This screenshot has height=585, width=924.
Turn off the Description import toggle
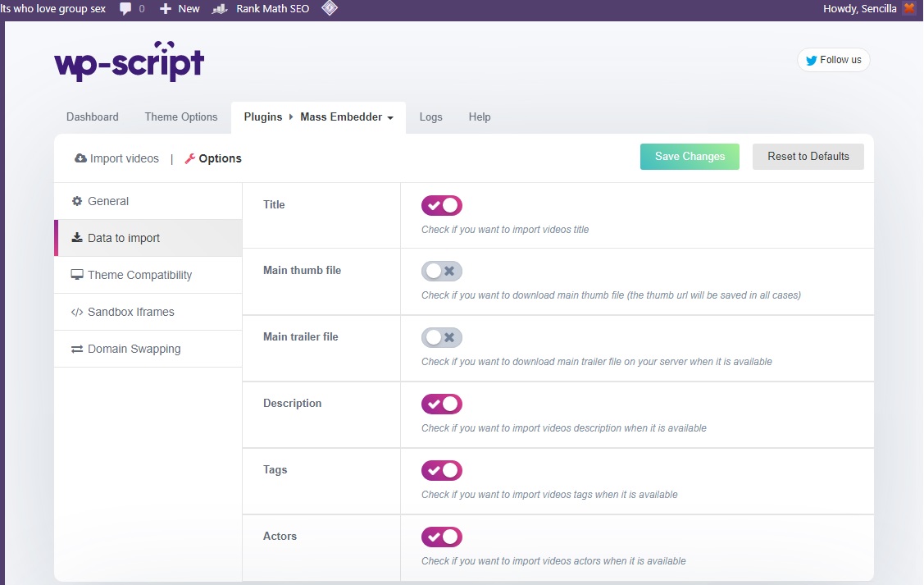pyautogui.click(x=441, y=404)
